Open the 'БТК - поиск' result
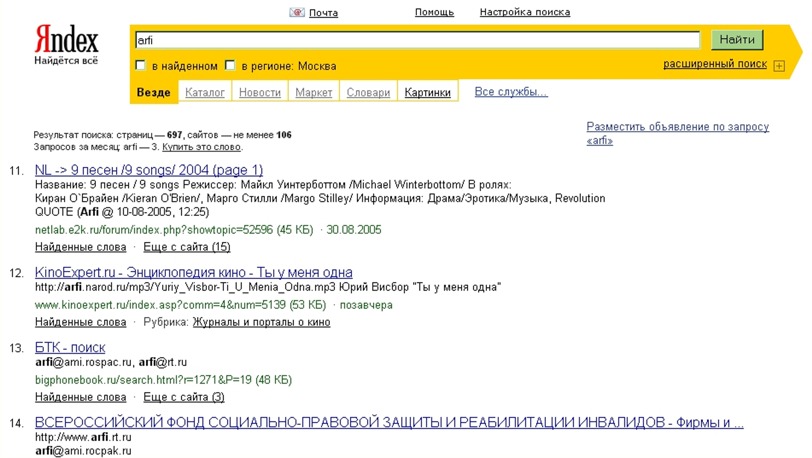 pos(70,347)
